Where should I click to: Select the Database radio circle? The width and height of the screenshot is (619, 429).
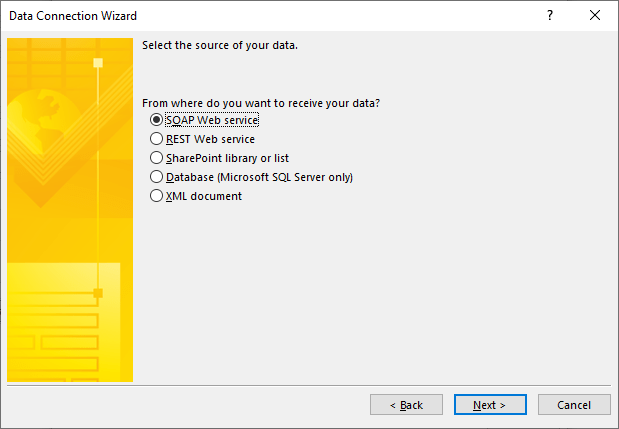tap(156, 177)
